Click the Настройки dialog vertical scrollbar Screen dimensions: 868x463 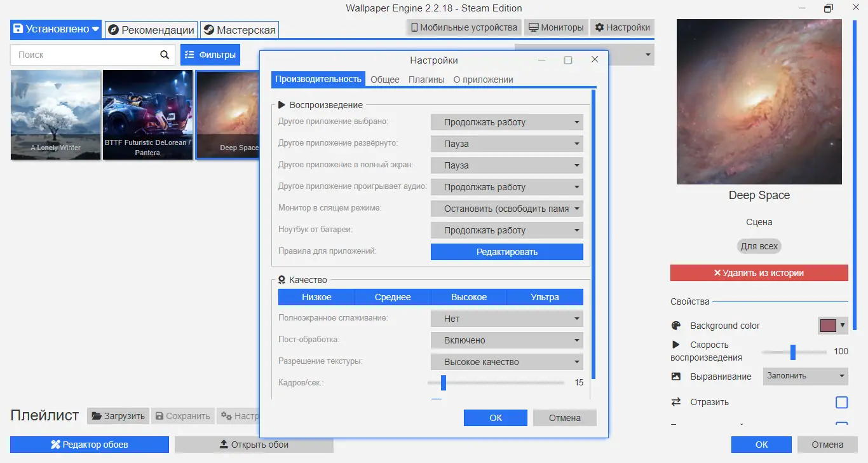tap(593, 235)
